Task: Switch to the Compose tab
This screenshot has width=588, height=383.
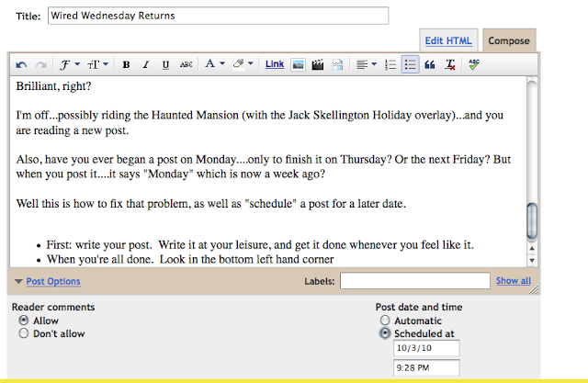Action: point(509,40)
